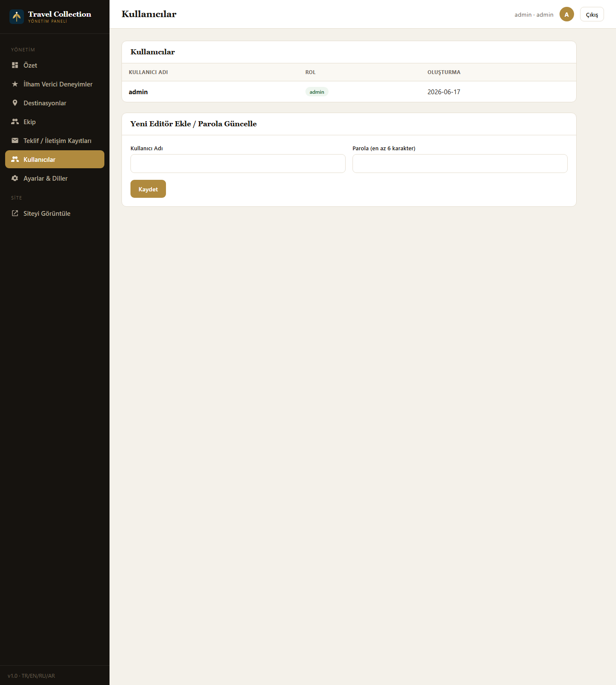
Task: Open the Destinasyonlar section
Action: (55, 103)
